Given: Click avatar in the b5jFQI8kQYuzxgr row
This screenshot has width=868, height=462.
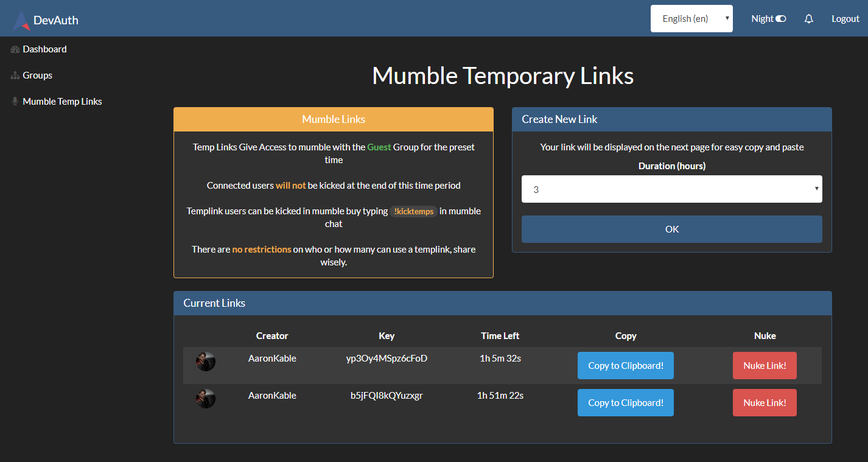Looking at the screenshot, I should click(206, 399).
